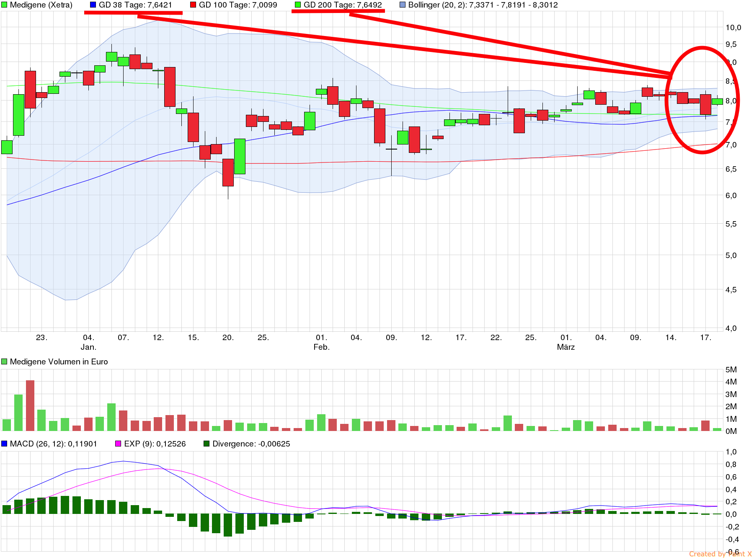
Task: Click the 'März' month label
Action: (566, 347)
